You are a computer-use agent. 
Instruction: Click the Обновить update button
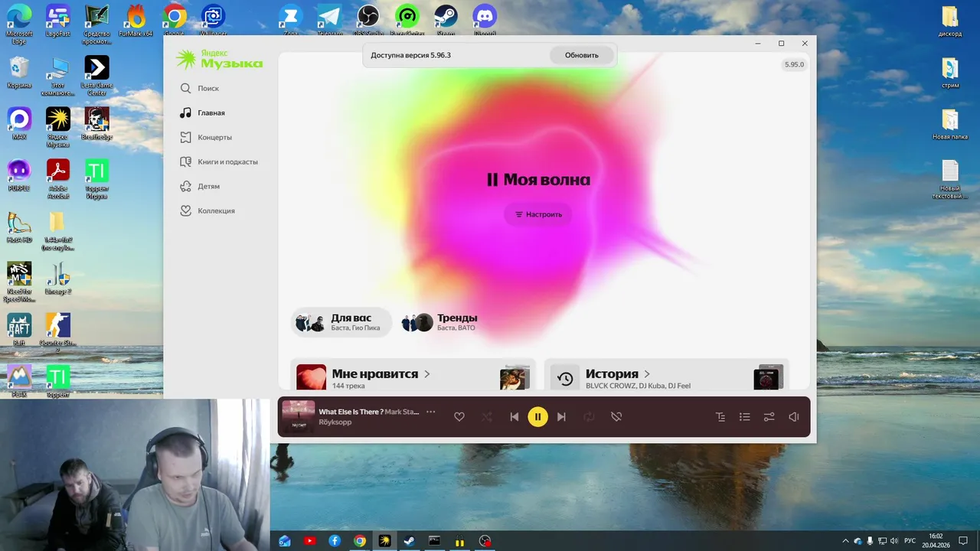[582, 55]
